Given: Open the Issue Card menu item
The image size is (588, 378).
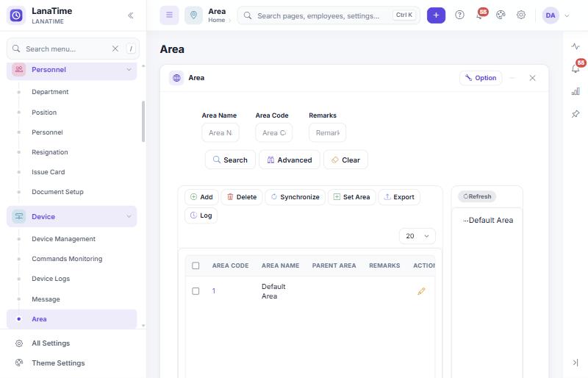Looking at the screenshot, I should (48, 172).
